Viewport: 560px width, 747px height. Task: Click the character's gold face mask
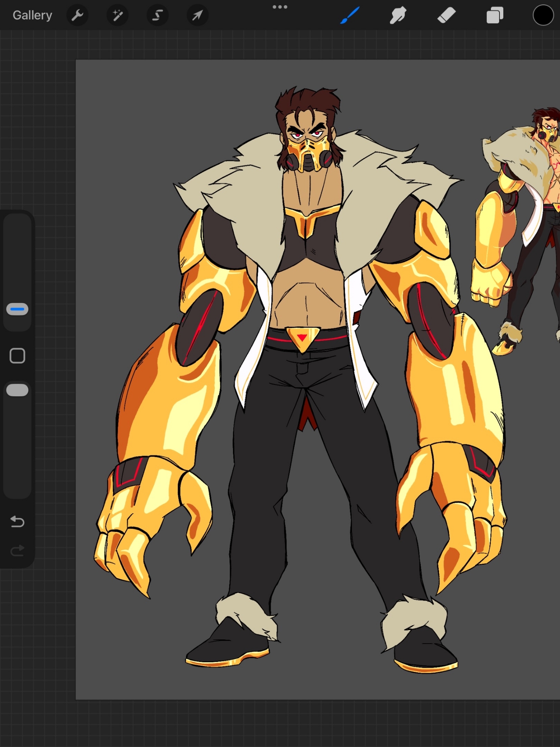tap(308, 154)
